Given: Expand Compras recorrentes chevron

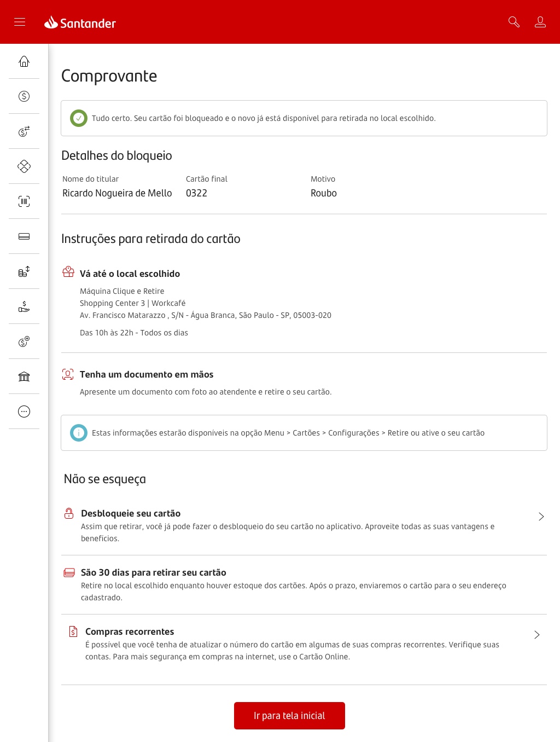Looking at the screenshot, I should coord(537,635).
